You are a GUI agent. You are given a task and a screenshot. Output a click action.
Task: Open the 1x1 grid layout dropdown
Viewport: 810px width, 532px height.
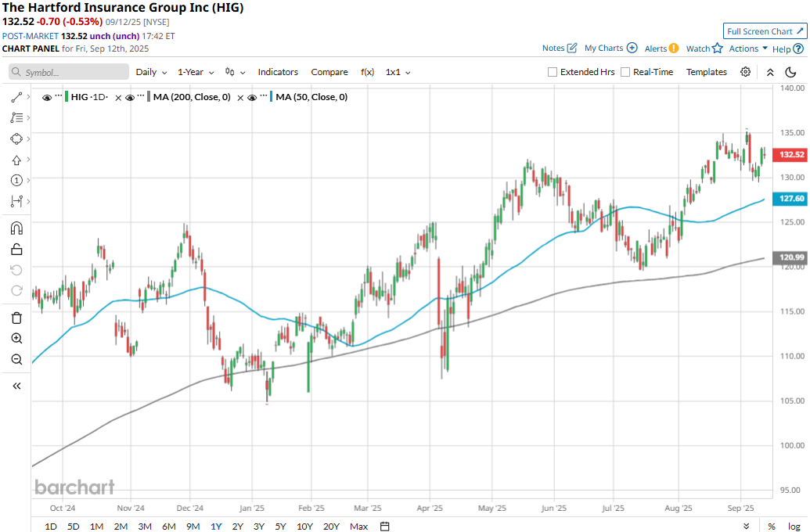398,72
